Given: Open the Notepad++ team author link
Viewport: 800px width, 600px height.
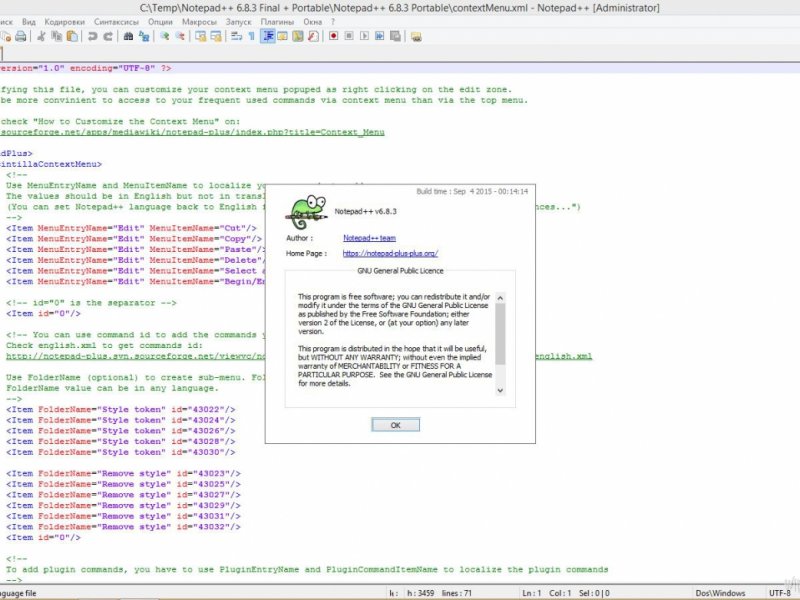Looking at the screenshot, I should (369, 238).
